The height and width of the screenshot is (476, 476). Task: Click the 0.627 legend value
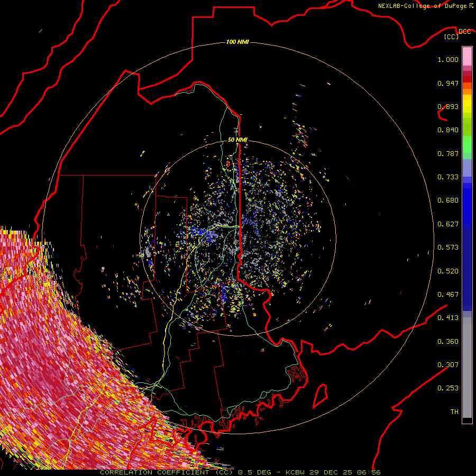448,224
